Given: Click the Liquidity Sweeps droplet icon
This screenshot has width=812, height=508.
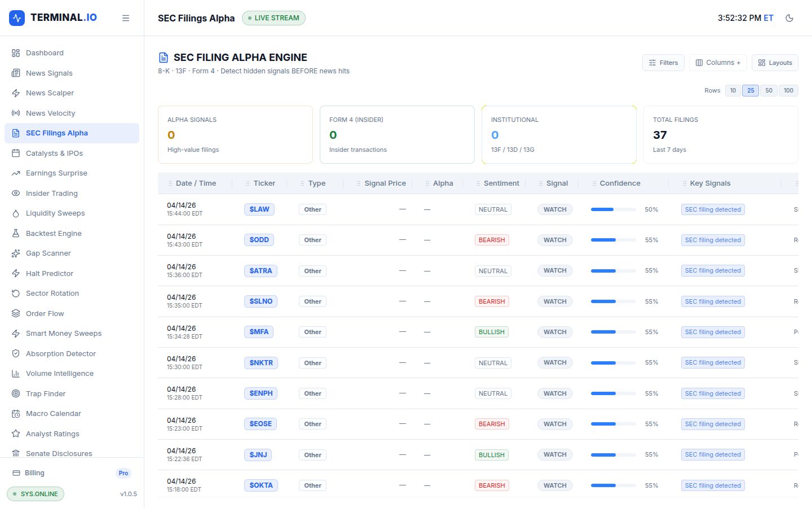Looking at the screenshot, I should coord(16,213).
